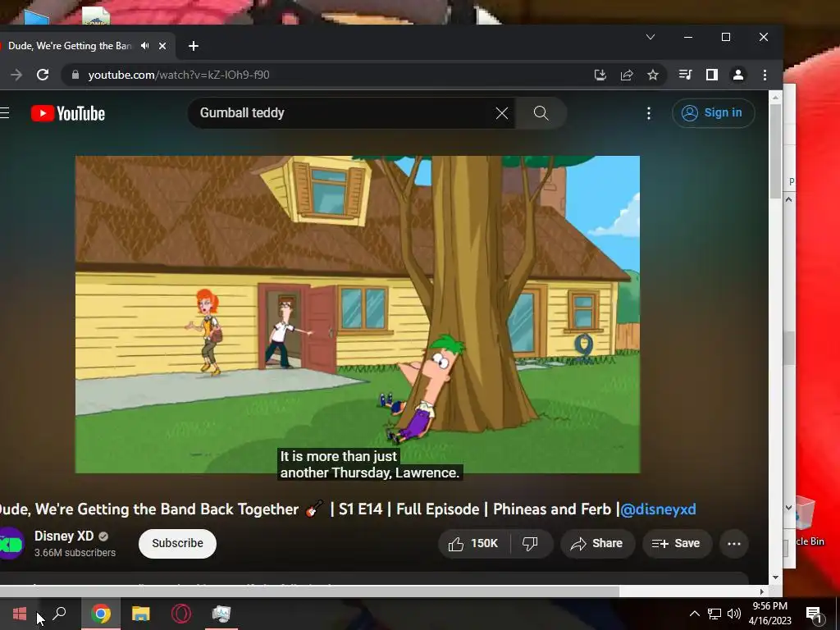Viewport: 840px width, 630px height.
Task: Run search with magnifier button
Action: [541, 113]
